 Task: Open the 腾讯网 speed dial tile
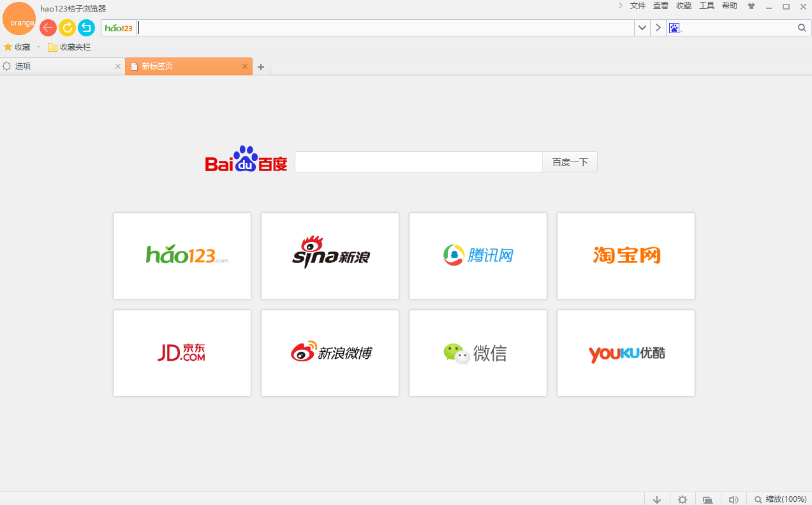click(x=478, y=256)
